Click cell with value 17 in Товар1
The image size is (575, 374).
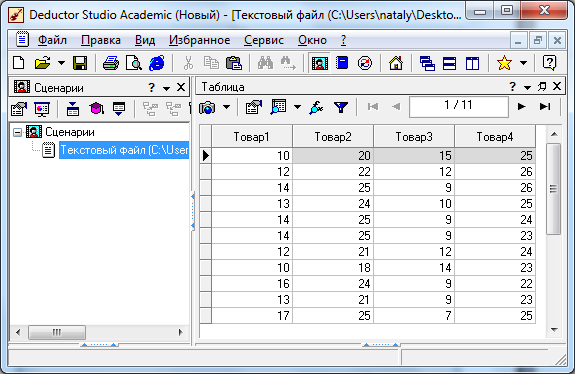[252, 316]
